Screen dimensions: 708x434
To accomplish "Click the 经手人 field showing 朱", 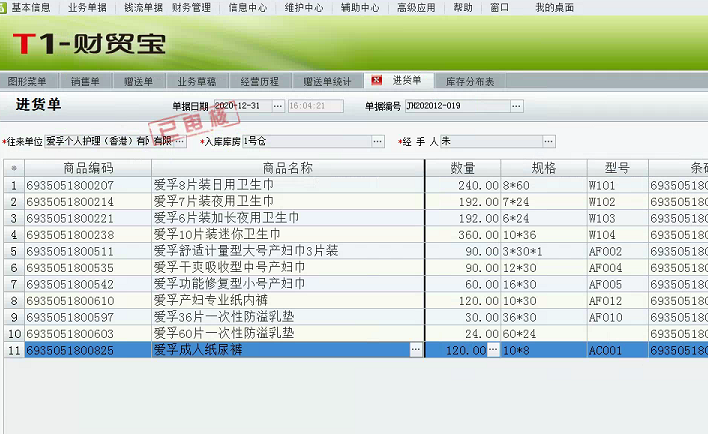I will point(491,141).
